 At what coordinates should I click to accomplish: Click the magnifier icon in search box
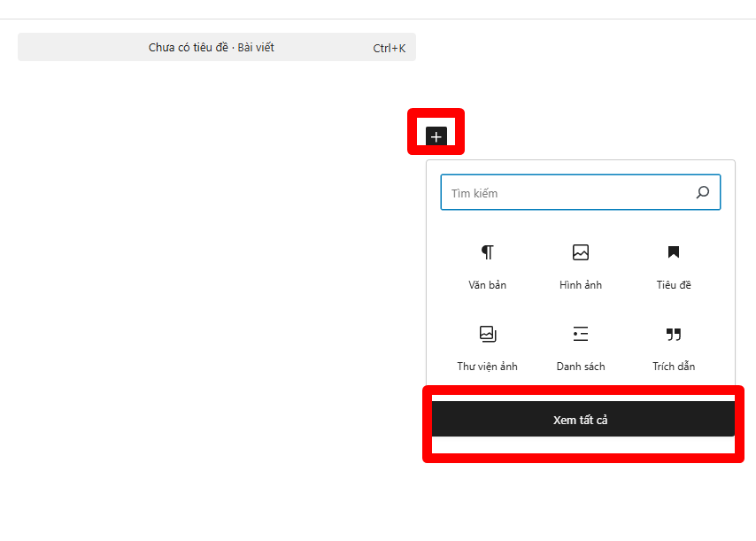tap(703, 192)
